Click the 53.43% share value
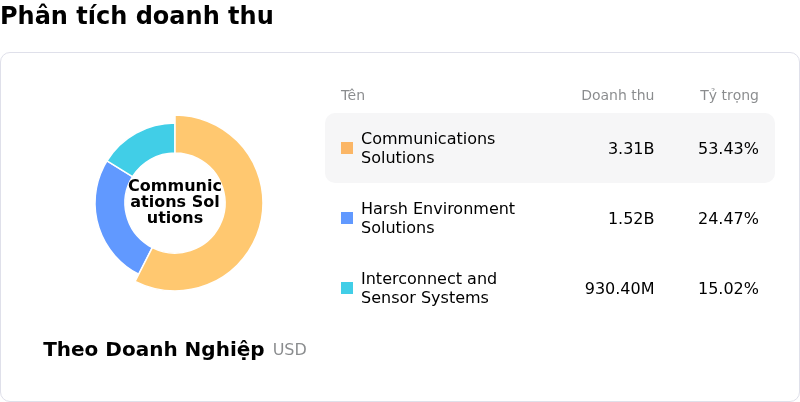Screen dimensions: 800x402 pos(728,149)
